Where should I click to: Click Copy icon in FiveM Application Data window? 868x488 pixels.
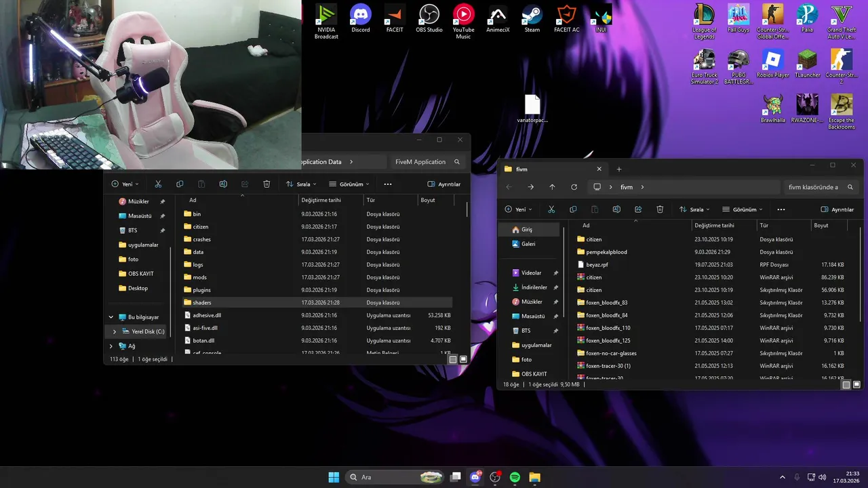[x=180, y=184]
